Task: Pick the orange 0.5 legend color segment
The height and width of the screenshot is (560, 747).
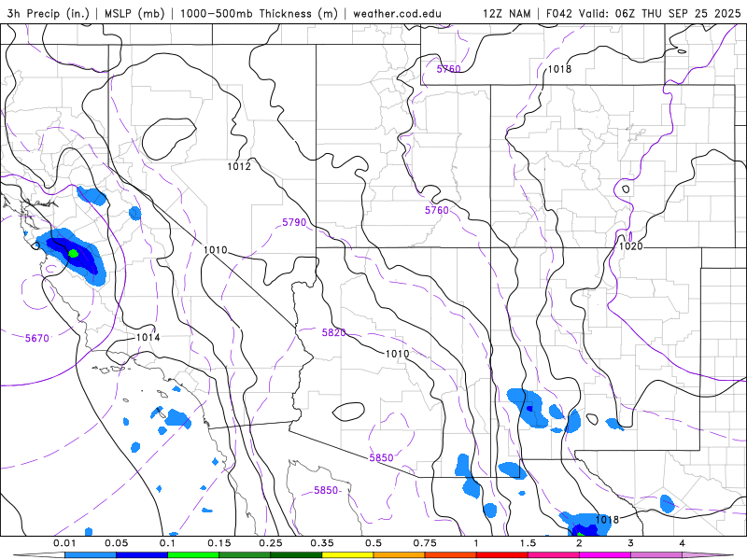Action: point(399,555)
